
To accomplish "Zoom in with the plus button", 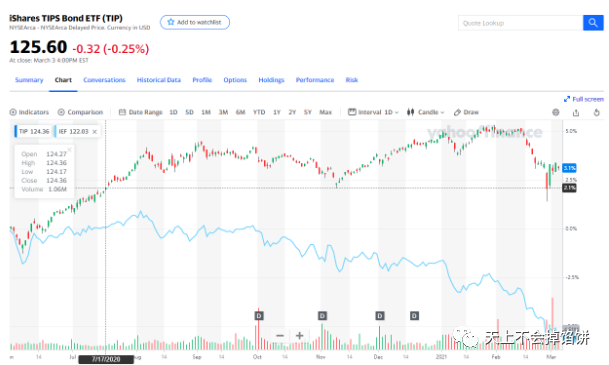I will pyautogui.click(x=299, y=335).
